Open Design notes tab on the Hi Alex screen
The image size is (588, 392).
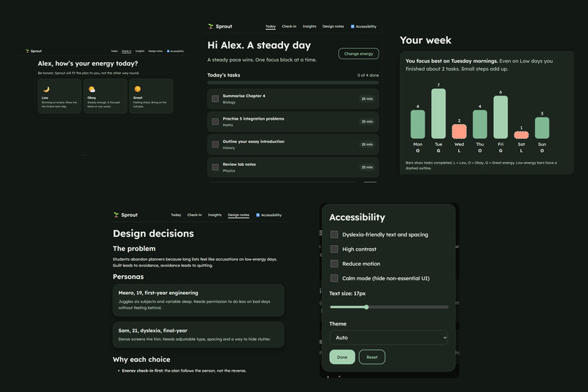(x=333, y=26)
